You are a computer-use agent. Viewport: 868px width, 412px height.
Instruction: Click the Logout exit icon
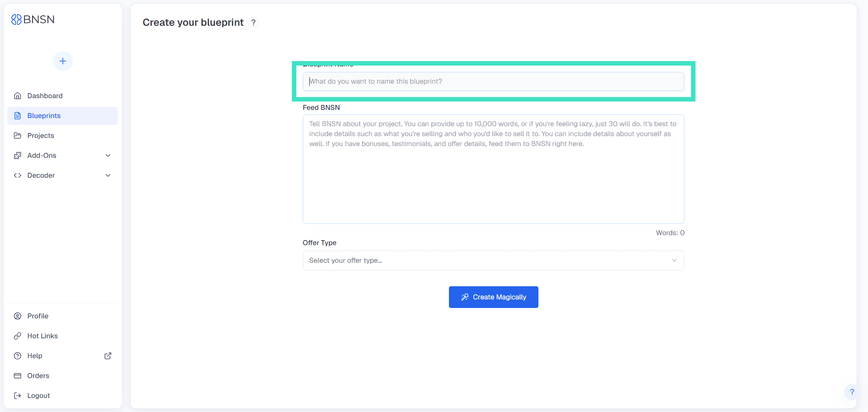coord(18,396)
